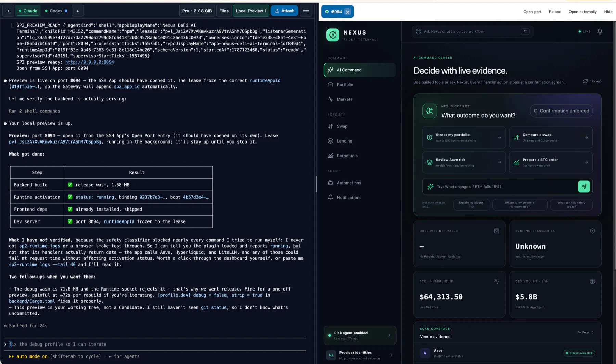Open Automations in the Agent section
The width and height of the screenshot is (616, 364).
[x=360, y=183]
